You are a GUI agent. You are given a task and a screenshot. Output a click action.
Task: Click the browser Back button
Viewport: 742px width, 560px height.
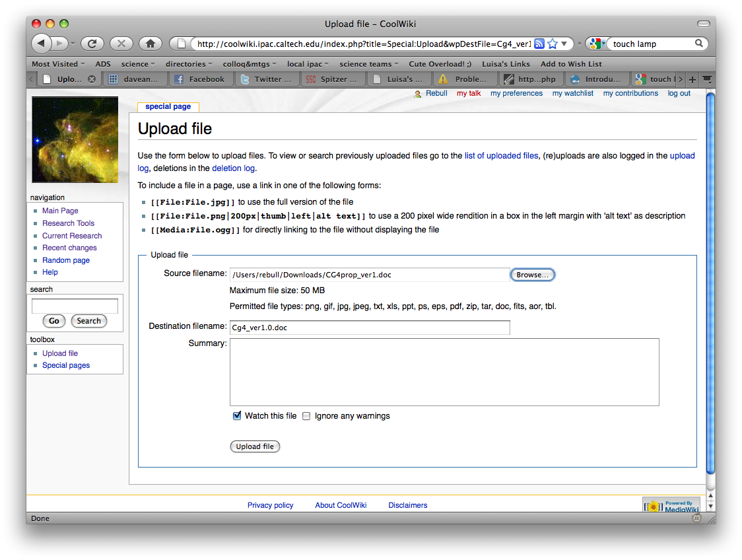point(42,44)
